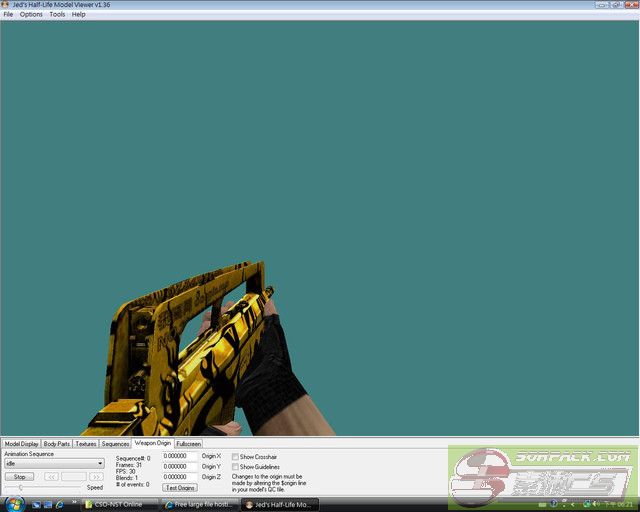Screen dimensions: 640x512
Task: Click the 'Frames: 31' info text
Action: 129,465
